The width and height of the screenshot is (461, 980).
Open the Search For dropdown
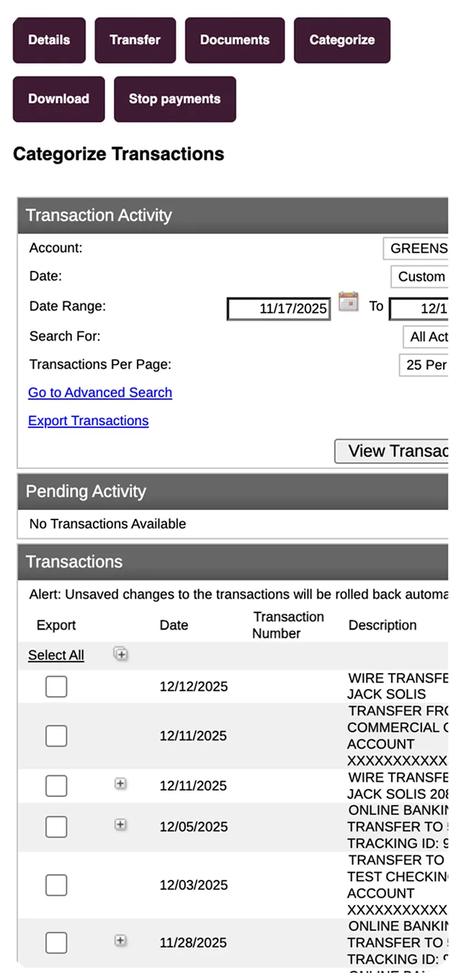pyautogui.click(x=426, y=337)
